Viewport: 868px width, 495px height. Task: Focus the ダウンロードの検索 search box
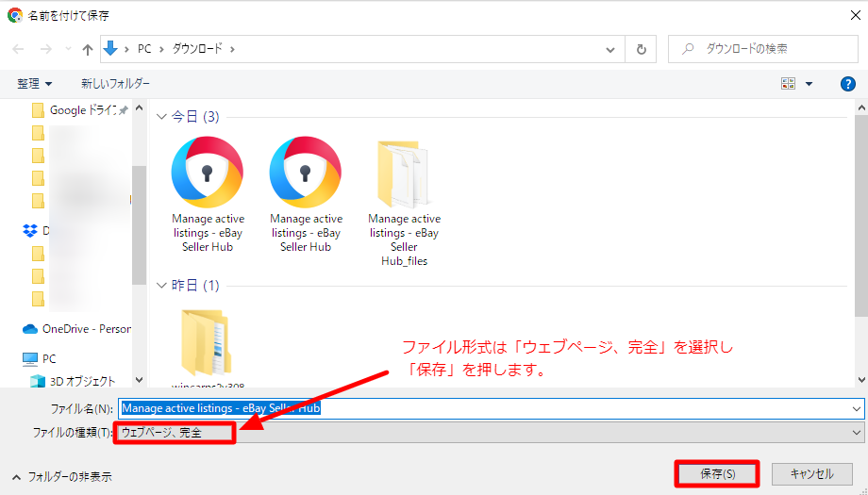pyautogui.click(x=763, y=49)
